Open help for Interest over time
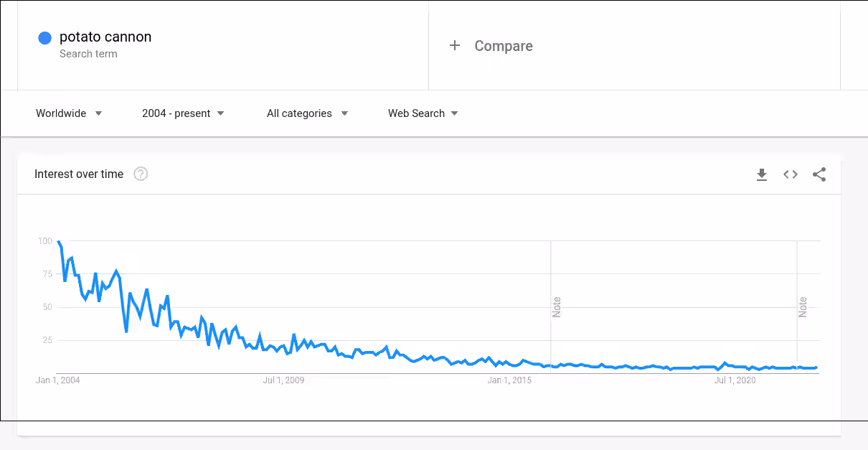Screen dimensions: 868x450 coord(141,174)
